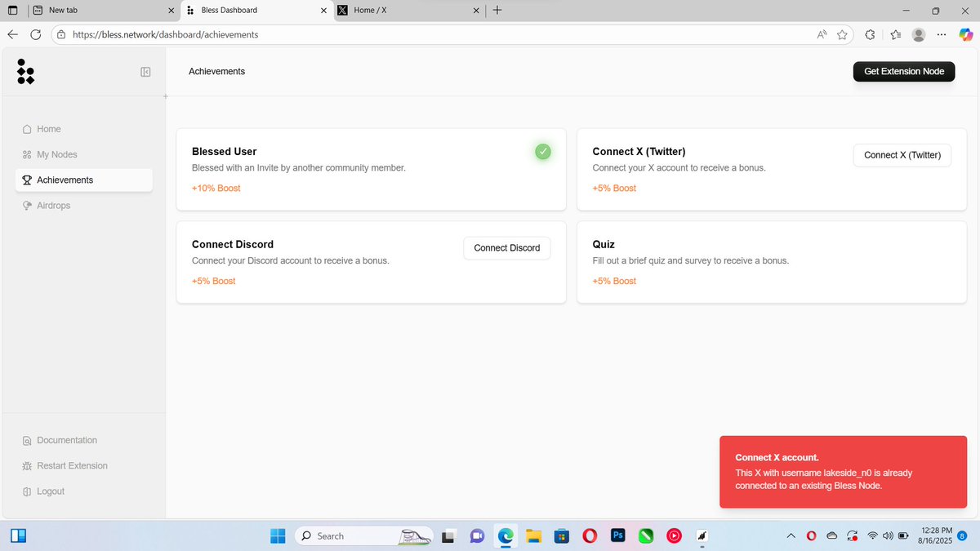Select the Bless Dashboard tab

(256, 11)
